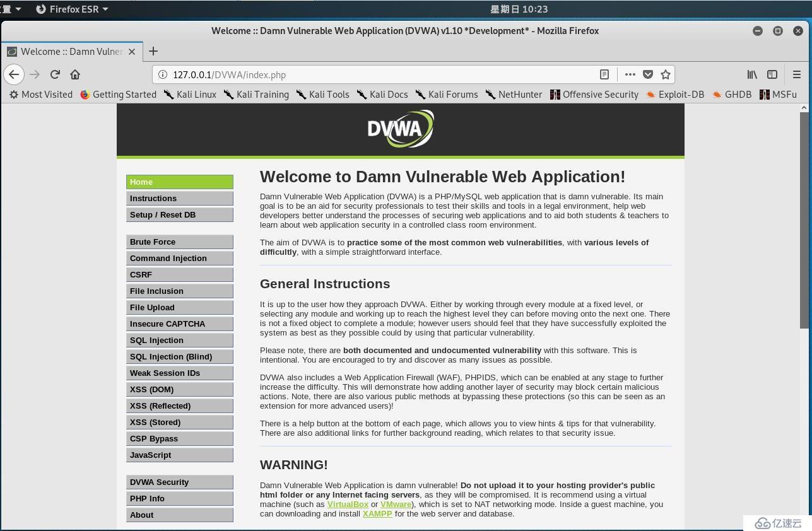Viewport: 812px width, 531px height.
Task: Open page actions three-dots menu
Action: point(630,74)
